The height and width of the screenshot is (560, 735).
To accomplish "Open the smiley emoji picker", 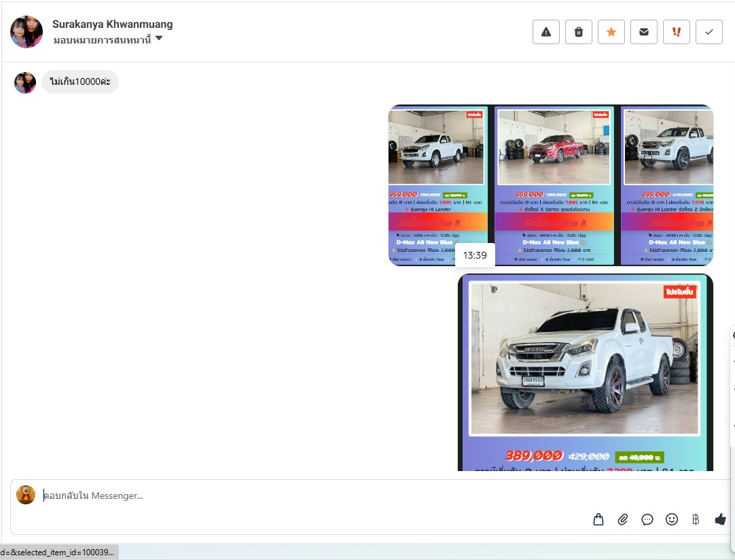I will [672, 519].
